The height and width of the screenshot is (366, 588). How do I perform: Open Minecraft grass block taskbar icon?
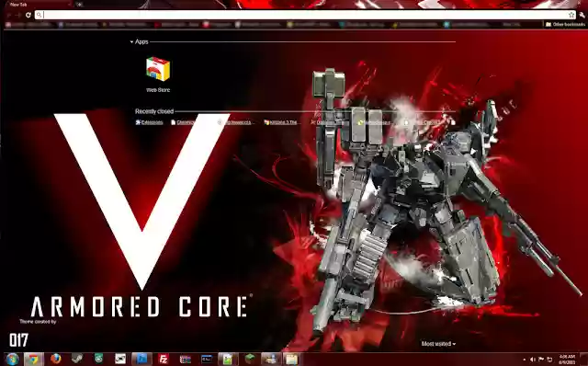(249, 360)
